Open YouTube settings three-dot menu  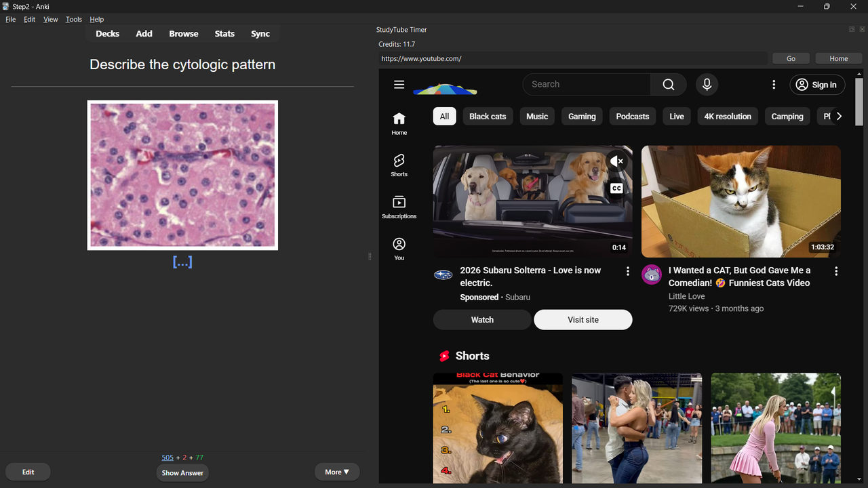774,85
